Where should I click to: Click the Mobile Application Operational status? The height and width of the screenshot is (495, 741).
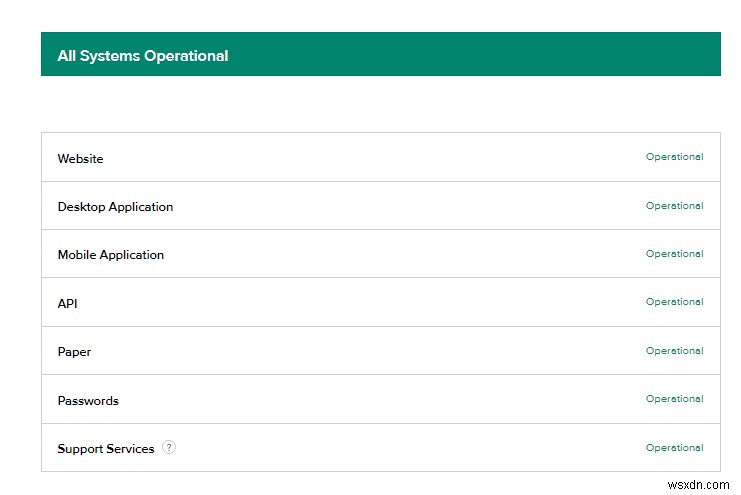pyautogui.click(x=674, y=254)
